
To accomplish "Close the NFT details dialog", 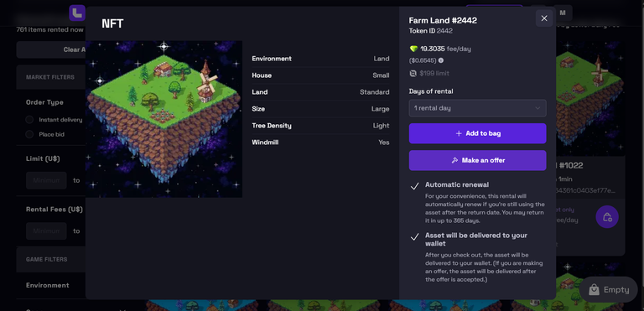I will click(x=543, y=18).
